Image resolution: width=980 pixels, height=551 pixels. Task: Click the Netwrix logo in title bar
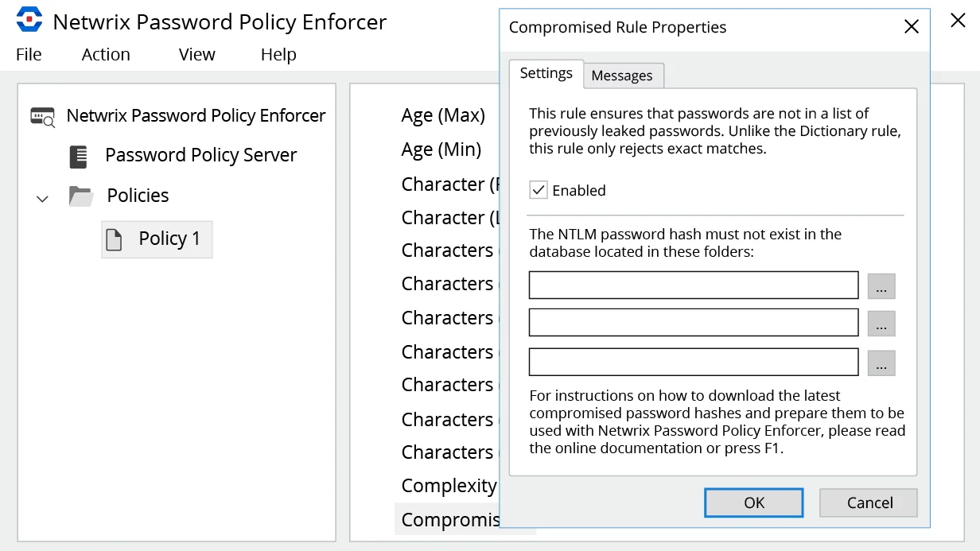point(29,20)
